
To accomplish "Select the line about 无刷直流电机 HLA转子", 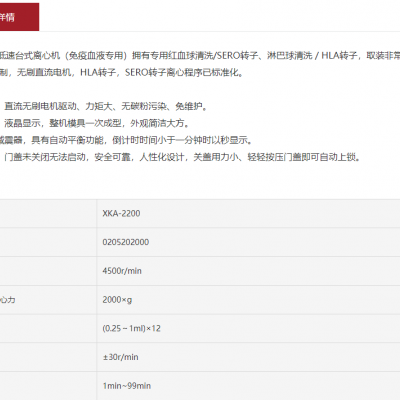I will (x=122, y=72).
